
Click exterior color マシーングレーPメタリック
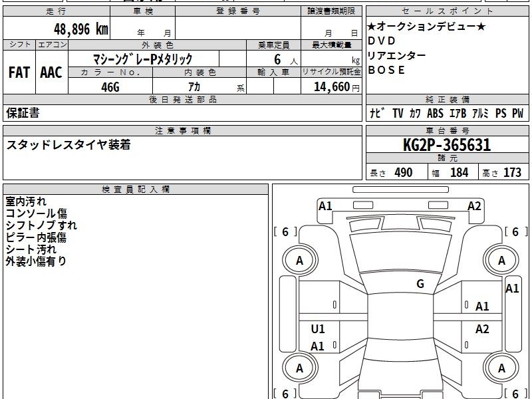143,59
